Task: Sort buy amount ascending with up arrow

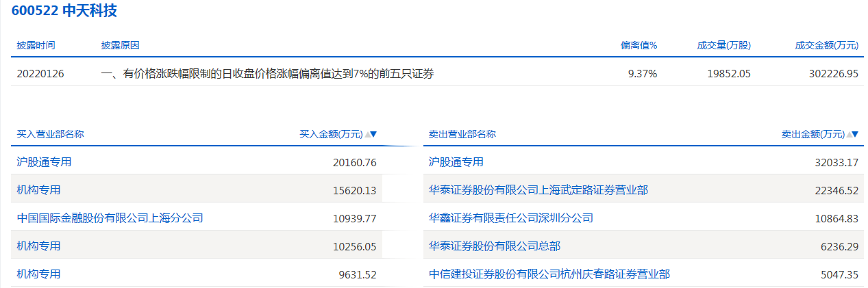Action: tap(367, 135)
